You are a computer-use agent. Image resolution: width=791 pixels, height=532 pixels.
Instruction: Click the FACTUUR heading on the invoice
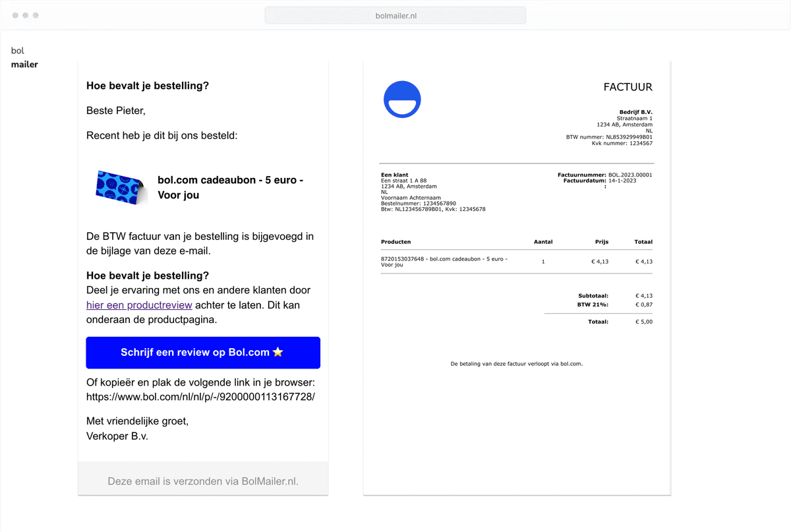point(627,86)
